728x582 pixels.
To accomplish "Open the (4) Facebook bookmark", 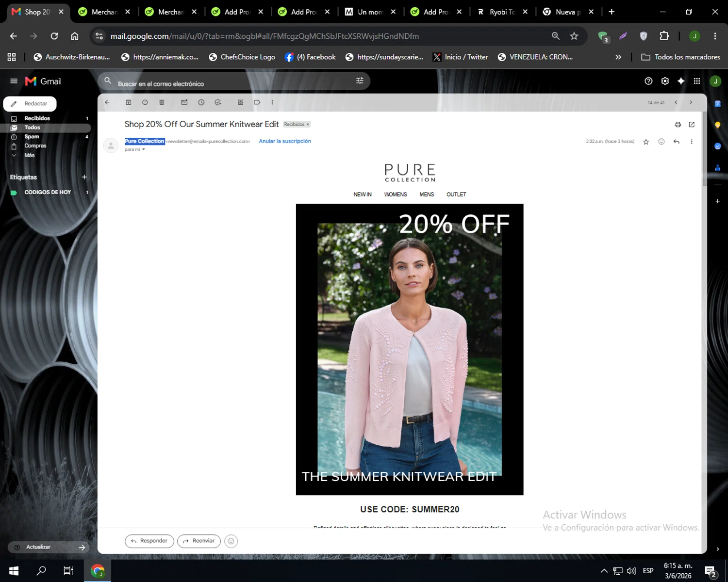I will coord(310,57).
